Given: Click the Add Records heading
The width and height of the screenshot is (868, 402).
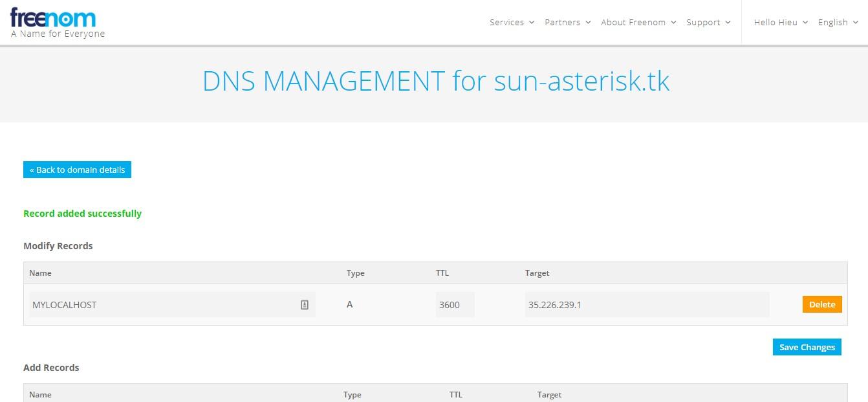Looking at the screenshot, I should pyautogui.click(x=51, y=368).
